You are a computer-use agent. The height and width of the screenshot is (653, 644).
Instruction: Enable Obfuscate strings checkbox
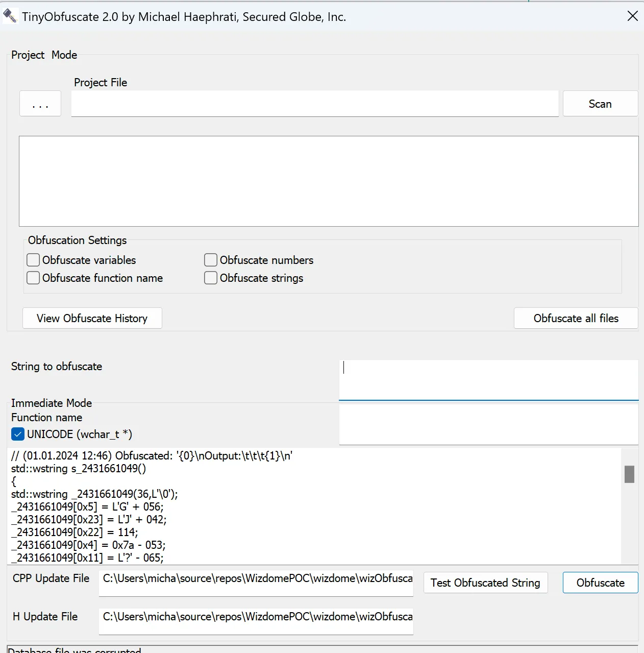click(x=211, y=278)
